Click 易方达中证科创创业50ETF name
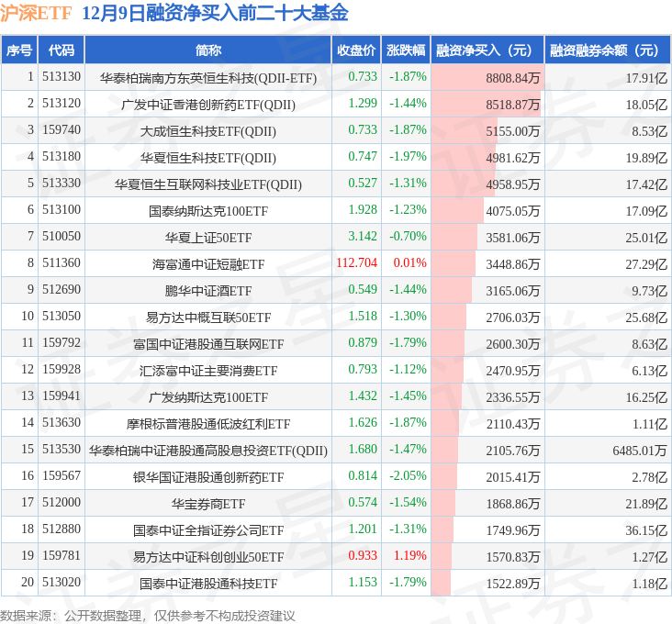This screenshot has width=672, height=624. [x=208, y=556]
